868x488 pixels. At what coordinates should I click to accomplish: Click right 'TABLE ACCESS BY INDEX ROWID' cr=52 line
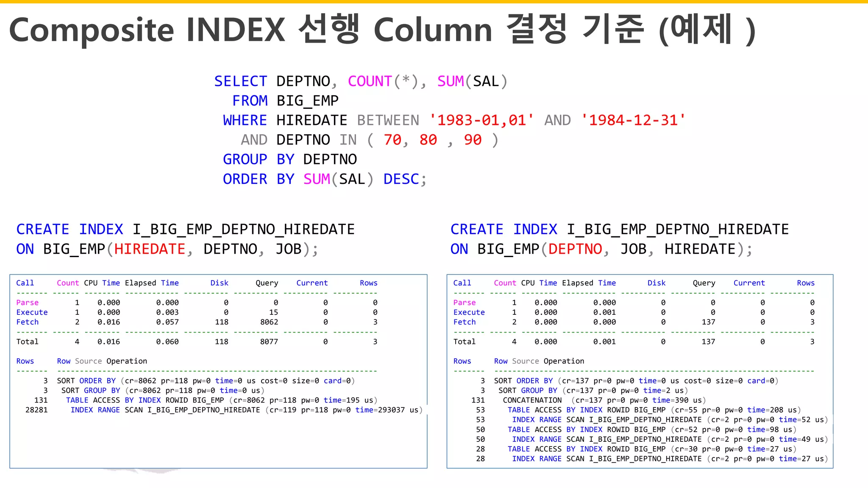coord(652,430)
